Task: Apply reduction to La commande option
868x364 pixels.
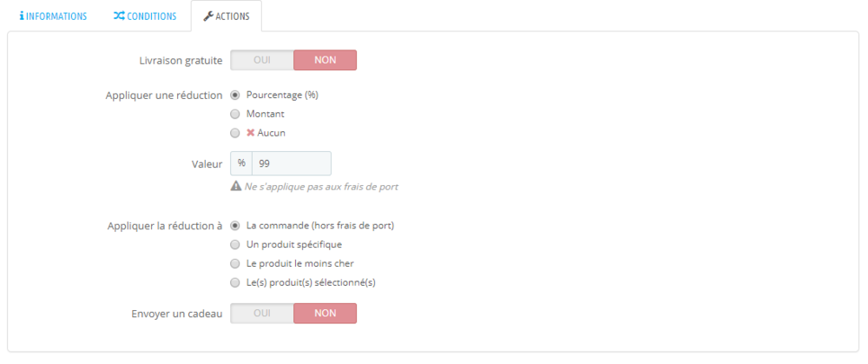Action: (x=235, y=225)
